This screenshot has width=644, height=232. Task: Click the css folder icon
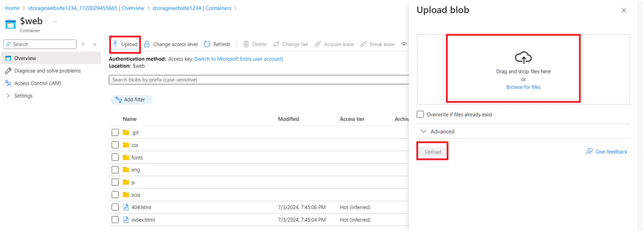coord(126,145)
